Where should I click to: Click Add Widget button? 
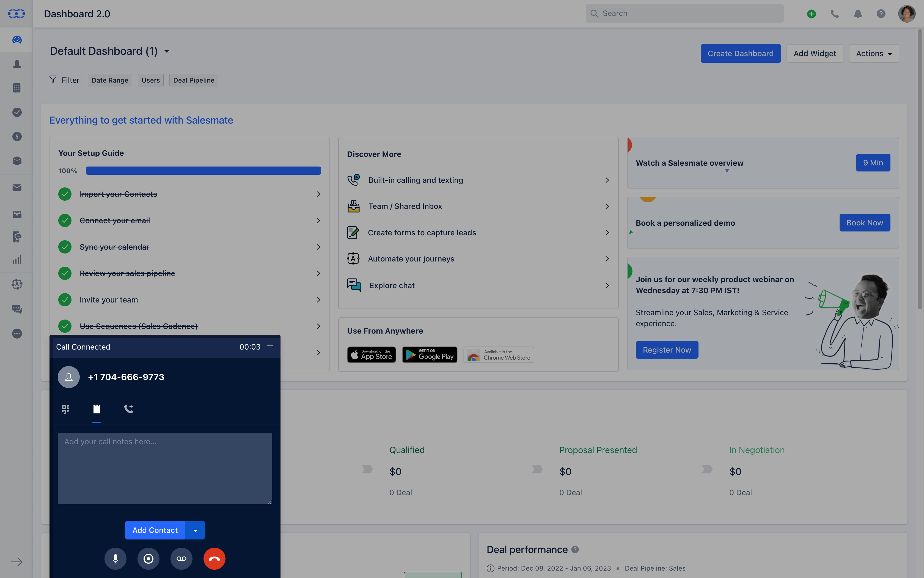[x=815, y=53]
